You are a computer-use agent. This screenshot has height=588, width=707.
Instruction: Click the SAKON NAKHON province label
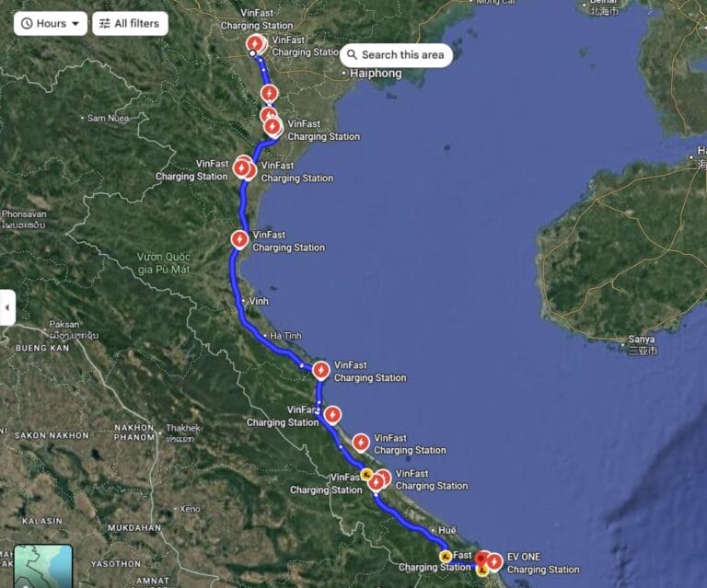pos(52,435)
